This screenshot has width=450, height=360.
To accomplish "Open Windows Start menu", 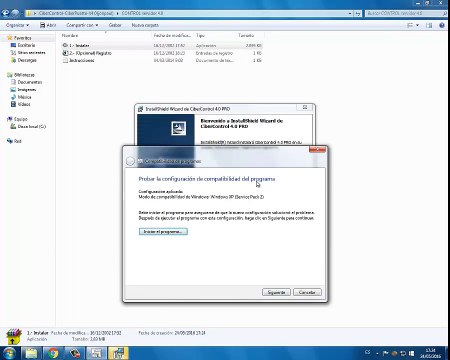I will pyautogui.click(x=8, y=353).
